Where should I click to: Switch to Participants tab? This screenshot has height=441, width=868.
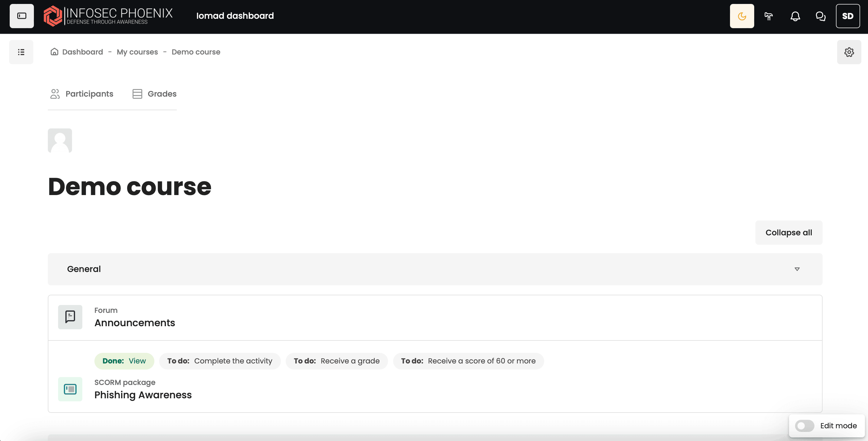tap(81, 94)
